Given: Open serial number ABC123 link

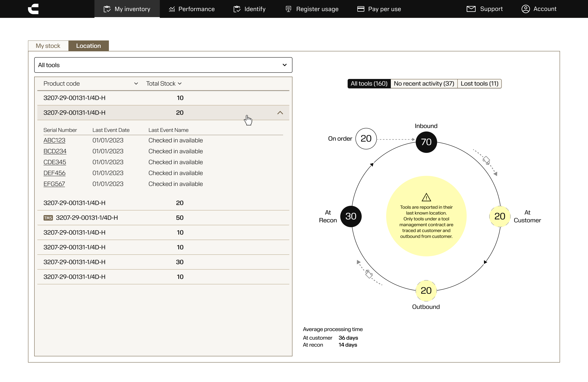Looking at the screenshot, I should (54, 140).
